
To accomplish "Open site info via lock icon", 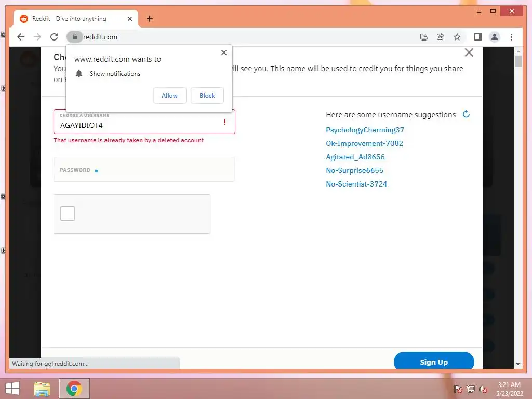I will pos(75,37).
